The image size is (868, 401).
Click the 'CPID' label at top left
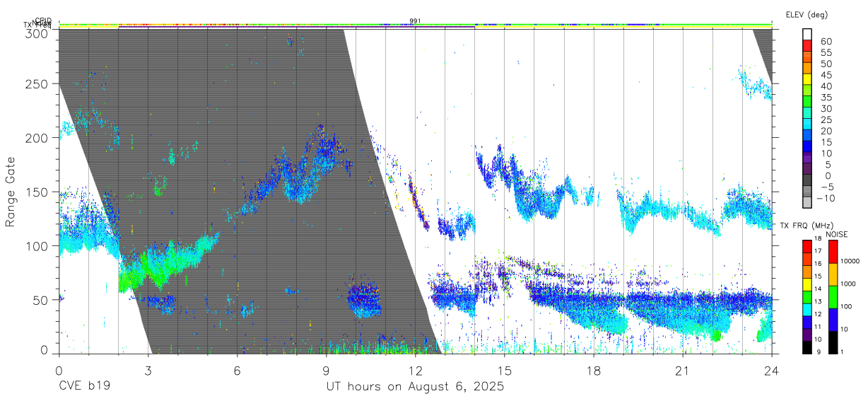(x=43, y=21)
